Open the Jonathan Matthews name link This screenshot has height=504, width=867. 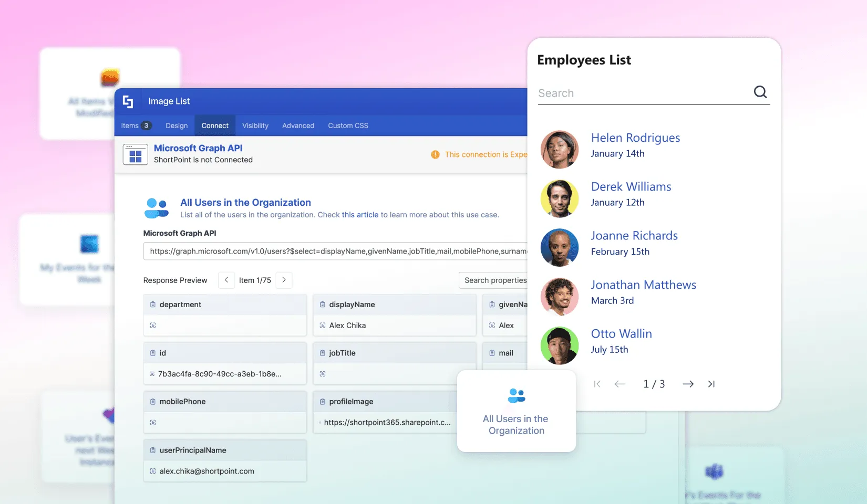click(644, 285)
